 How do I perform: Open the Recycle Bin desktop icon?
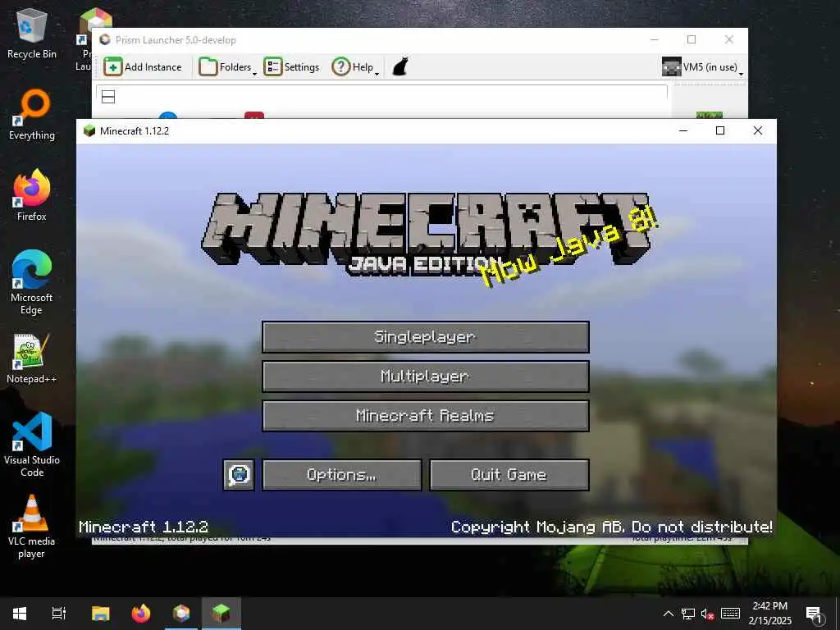32,33
